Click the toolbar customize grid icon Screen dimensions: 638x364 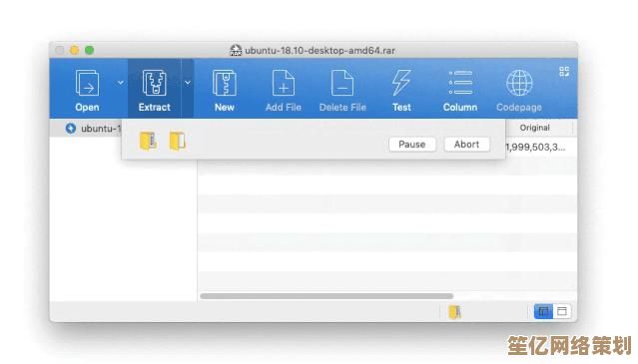coord(564,72)
